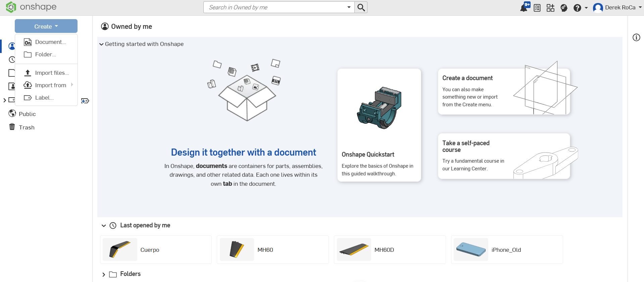Click the partially hidden Labels sidebar icon
Screen dimensions: 644x282
tap(11, 100)
